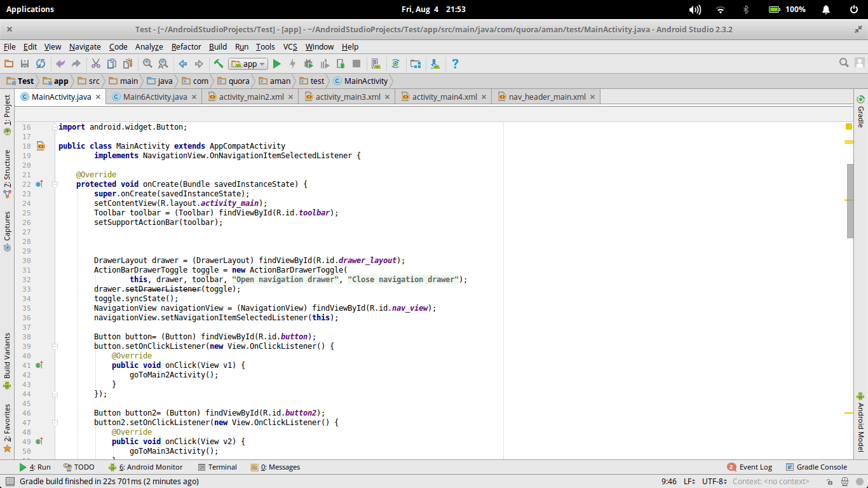Click the Replace magnifier icon
Image resolution: width=868 pixels, height=488 pixels.
tap(163, 64)
